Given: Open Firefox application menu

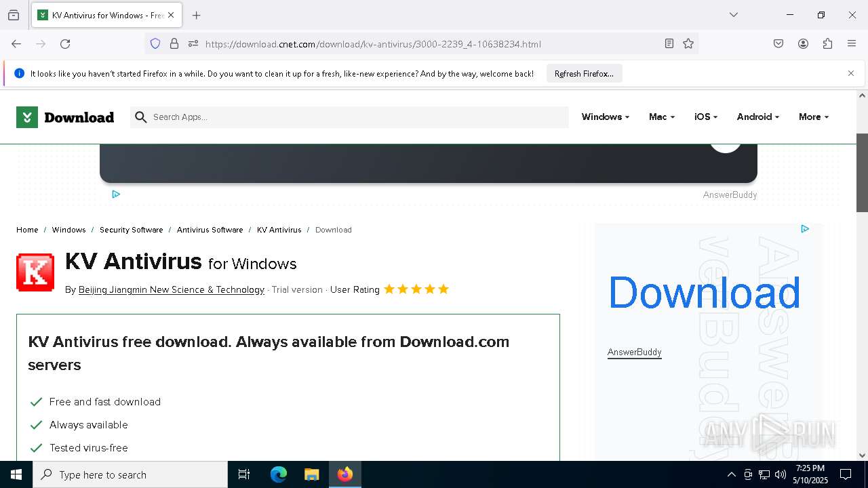Looking at the screenshot, I should [852, 44].
